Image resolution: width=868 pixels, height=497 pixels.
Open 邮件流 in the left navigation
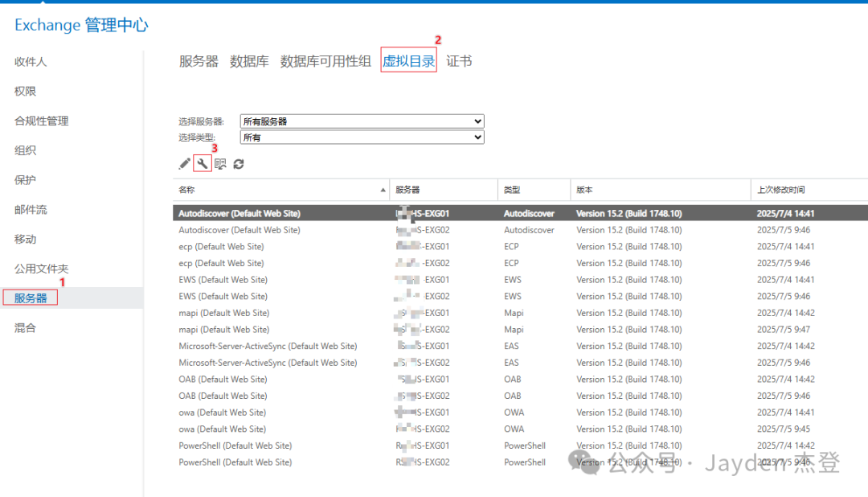[31, 210]
